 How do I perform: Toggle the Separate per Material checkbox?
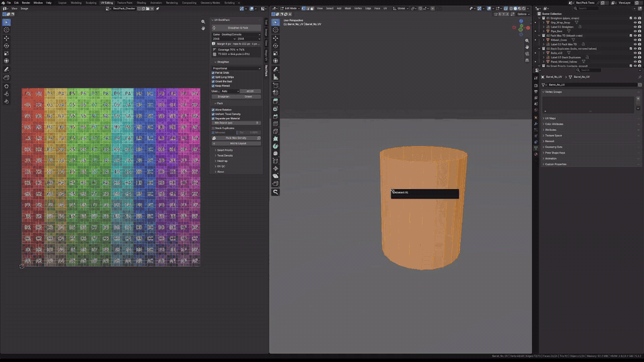coord(213,118)
